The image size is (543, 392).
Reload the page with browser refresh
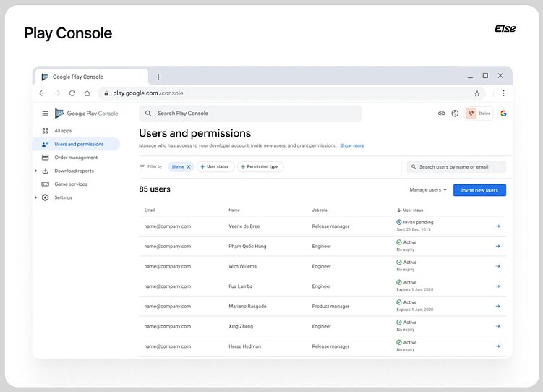pos(72,93)
